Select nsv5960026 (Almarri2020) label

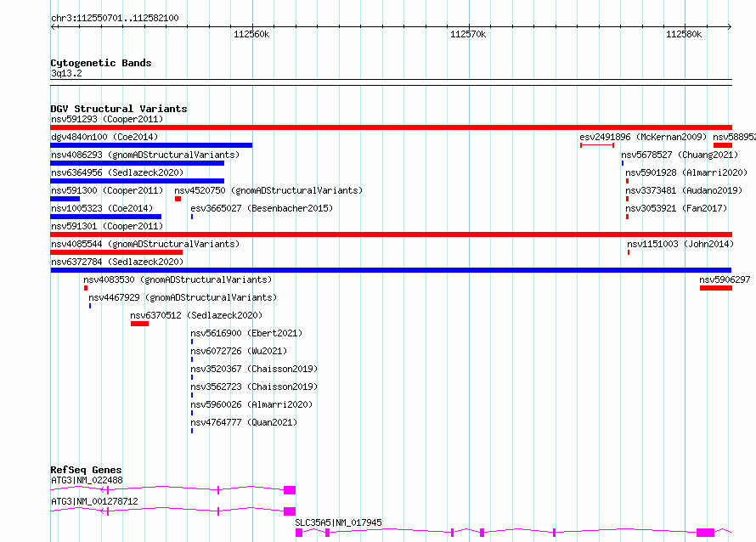click(251, 404)
